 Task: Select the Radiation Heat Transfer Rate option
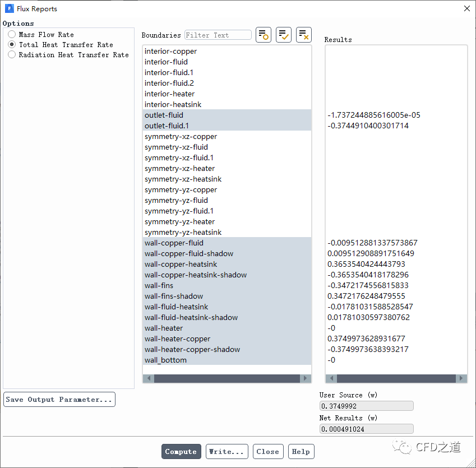tap(12, 55)
